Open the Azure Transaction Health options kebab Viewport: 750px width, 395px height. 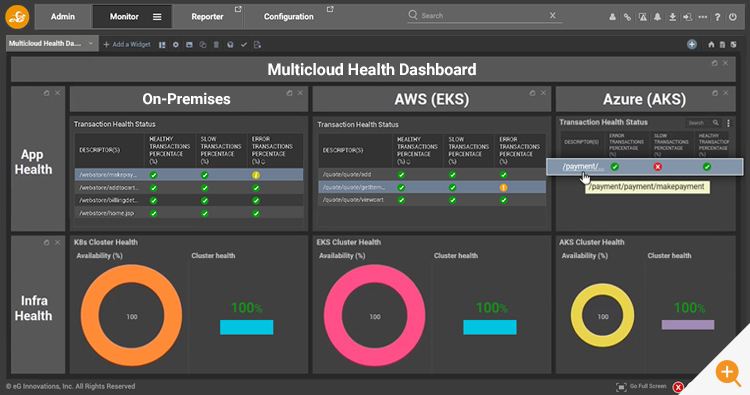click(x=728, y=123)
